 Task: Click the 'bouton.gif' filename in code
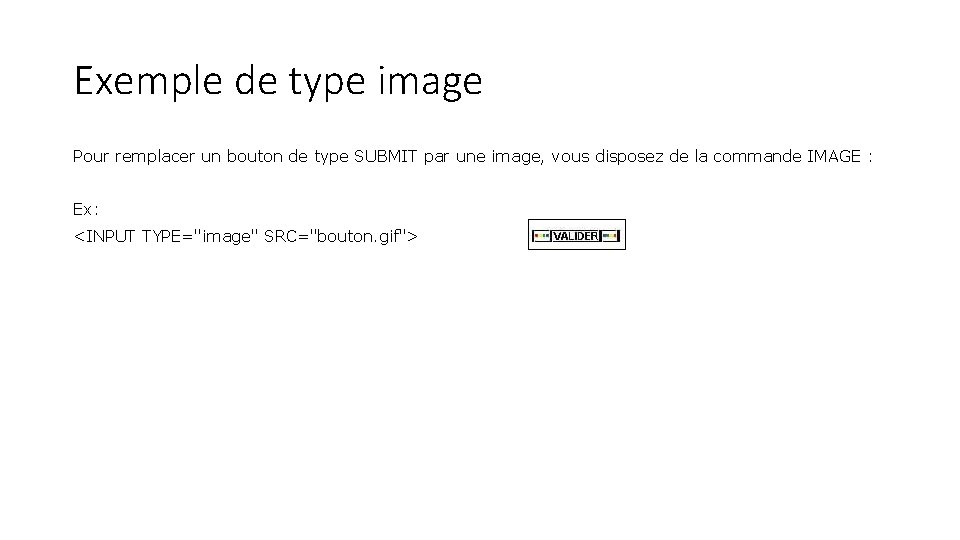click(x=358, y=238)
